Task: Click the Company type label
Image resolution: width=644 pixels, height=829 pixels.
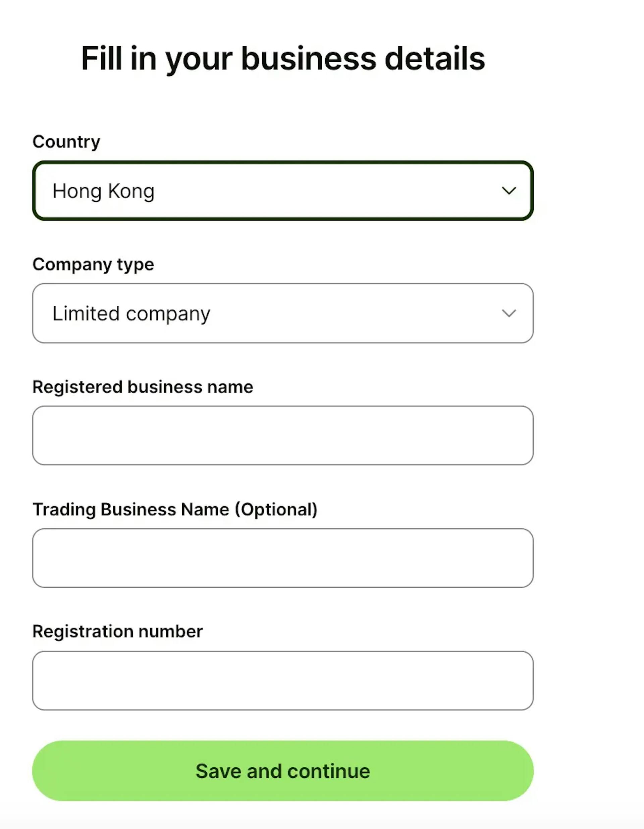Action: tap(93, 264)
